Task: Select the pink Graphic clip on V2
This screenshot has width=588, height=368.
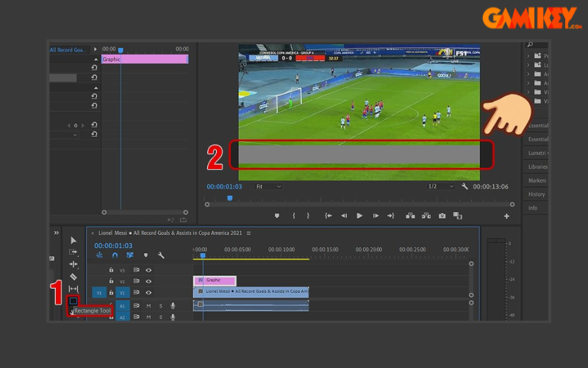Action: [x=215, y=280]
